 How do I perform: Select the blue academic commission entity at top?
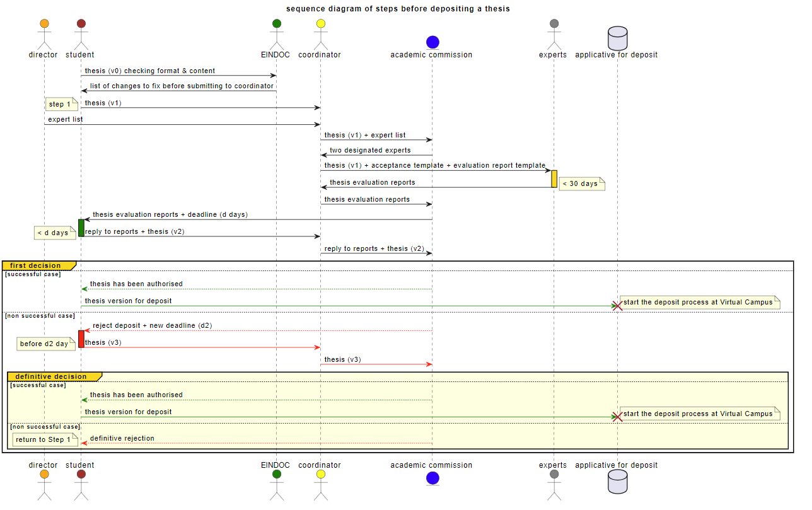pos(432,42)
